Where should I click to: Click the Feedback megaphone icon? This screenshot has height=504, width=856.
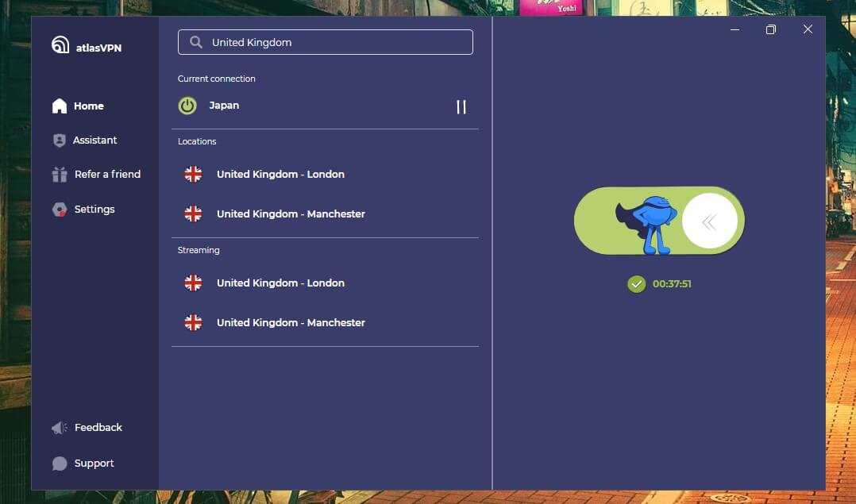60,428
